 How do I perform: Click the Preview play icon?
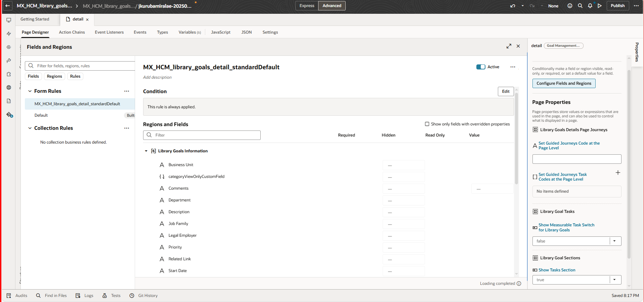[x=600, y=6]
